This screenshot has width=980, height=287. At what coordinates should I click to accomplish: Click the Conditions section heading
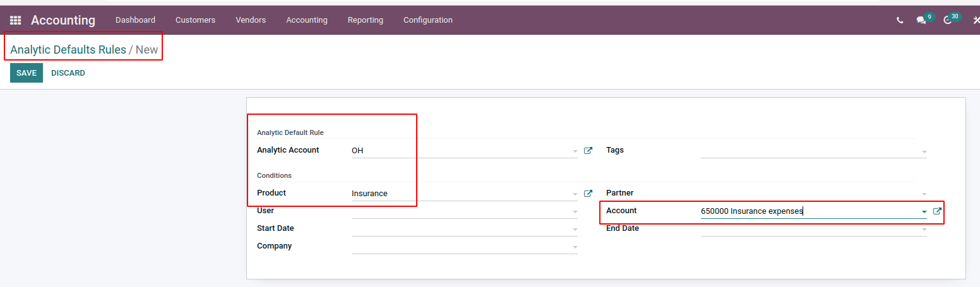point(274,175)
